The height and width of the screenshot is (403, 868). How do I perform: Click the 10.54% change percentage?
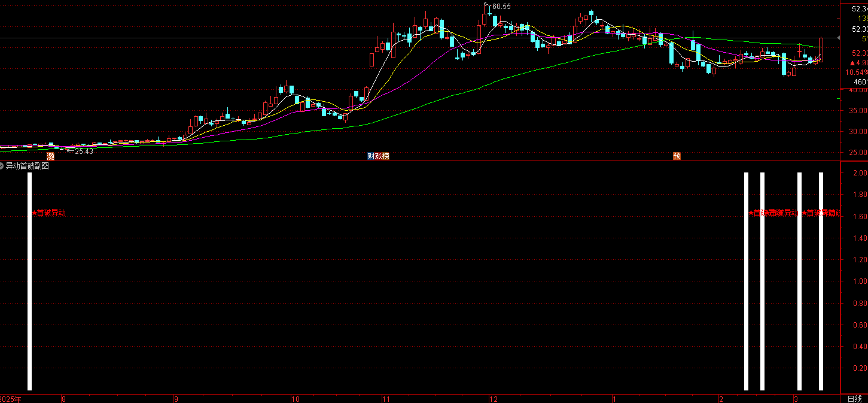coord(856,72)
